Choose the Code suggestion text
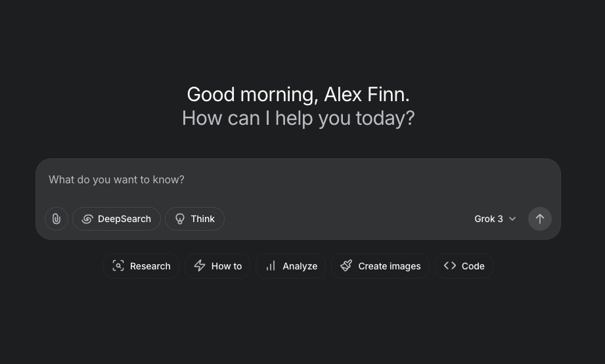 [x=473, y=266]
